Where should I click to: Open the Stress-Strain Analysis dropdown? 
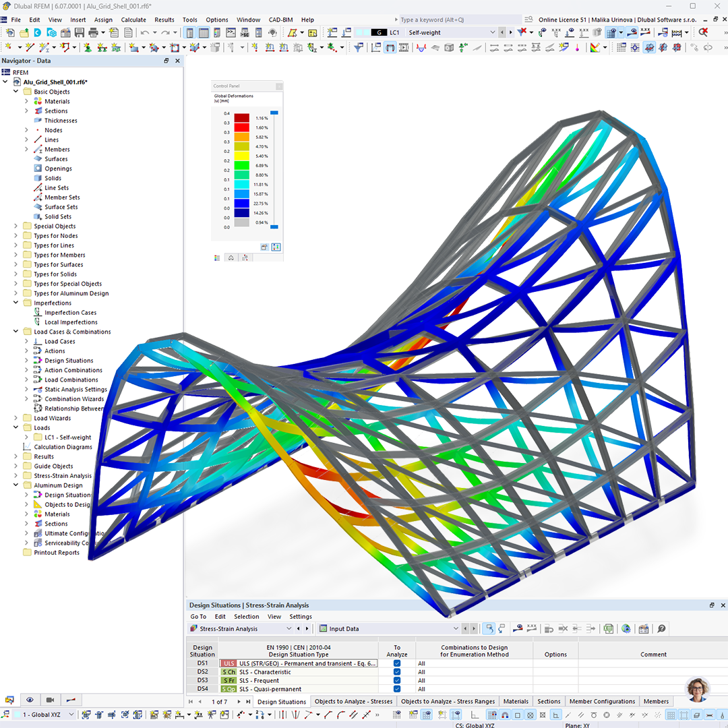coord(289,629)
